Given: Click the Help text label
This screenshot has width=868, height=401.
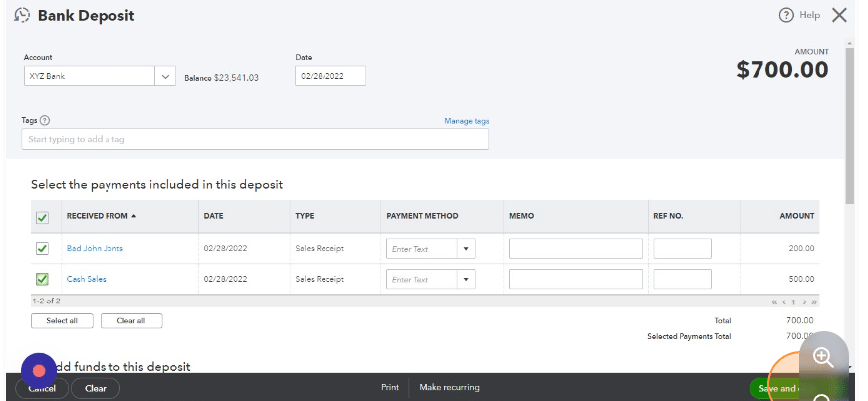Looking at the screenshot, I should tap(809, 15).
